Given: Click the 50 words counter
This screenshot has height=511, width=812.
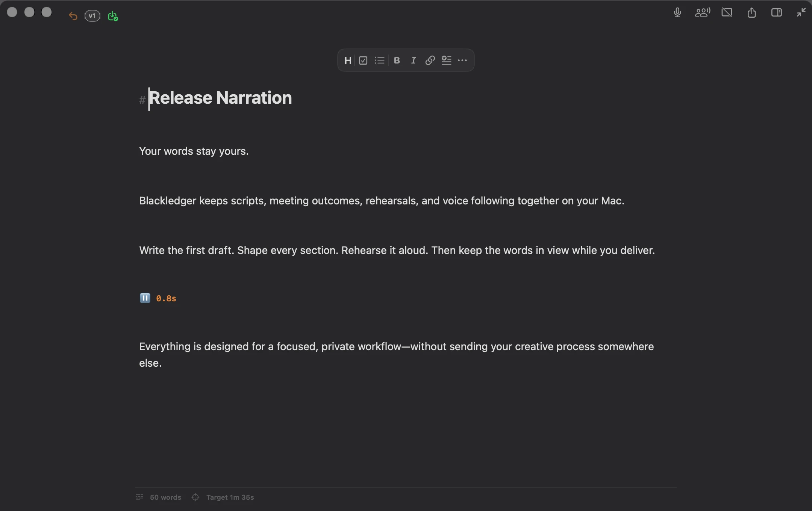Looking at the screenshot, I should 165,497.
